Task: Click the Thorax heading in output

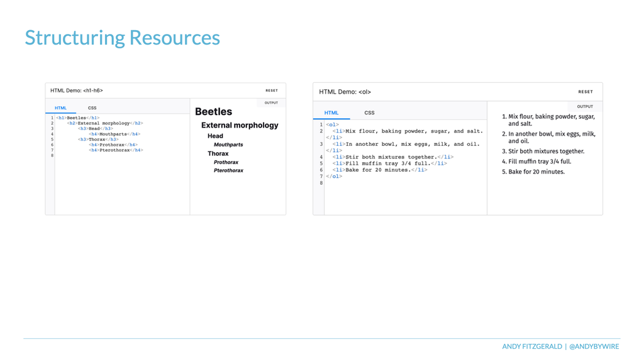Action: pyautogui.click(x=218, y=153)
